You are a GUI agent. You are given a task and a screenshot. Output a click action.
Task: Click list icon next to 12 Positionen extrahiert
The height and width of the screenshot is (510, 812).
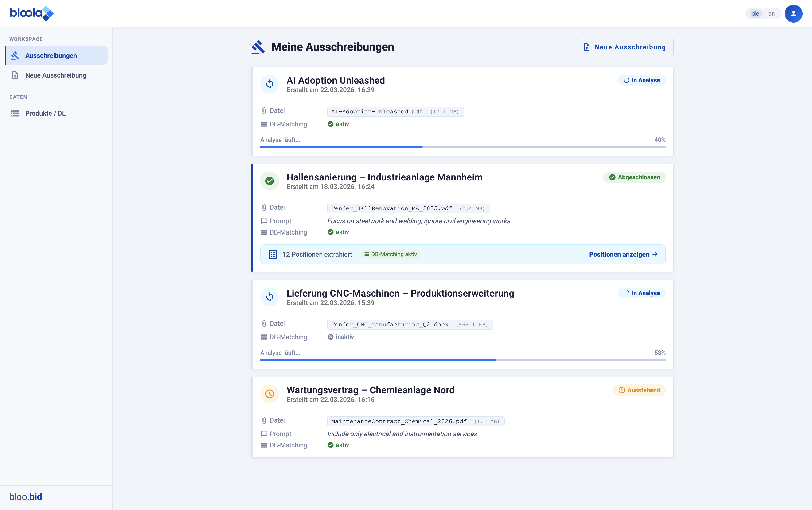[x=273, y=254]
